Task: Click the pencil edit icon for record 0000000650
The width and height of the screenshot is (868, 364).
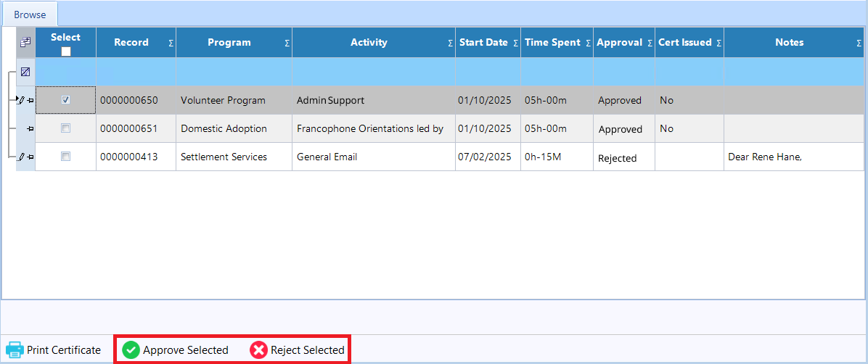Action: click(22, 100)
